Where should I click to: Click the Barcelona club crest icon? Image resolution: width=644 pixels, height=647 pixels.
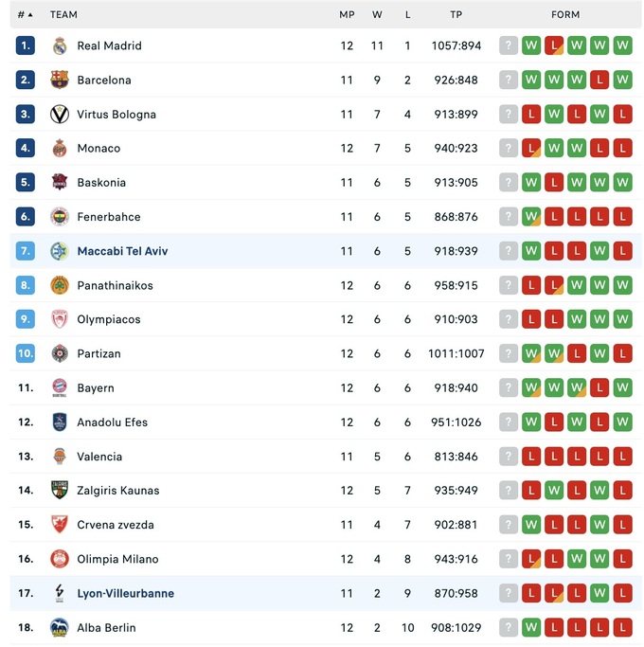[60, 80]
